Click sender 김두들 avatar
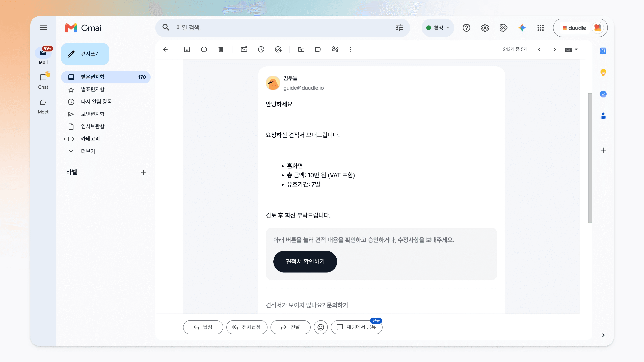 (x=273, y=83)
